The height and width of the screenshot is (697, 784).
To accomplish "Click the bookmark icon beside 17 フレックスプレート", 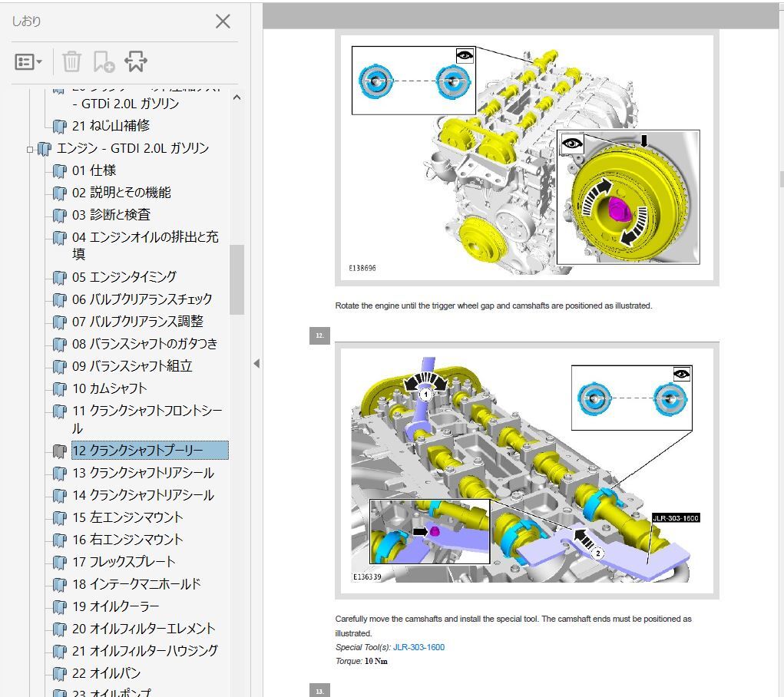I will [x=59, y=562].
